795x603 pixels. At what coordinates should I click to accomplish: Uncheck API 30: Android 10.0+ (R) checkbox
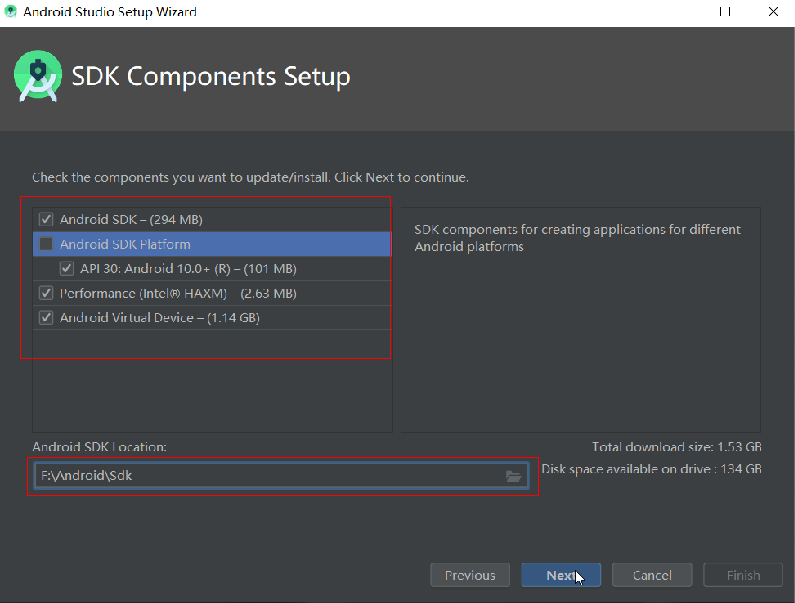(x=66, y=268)
